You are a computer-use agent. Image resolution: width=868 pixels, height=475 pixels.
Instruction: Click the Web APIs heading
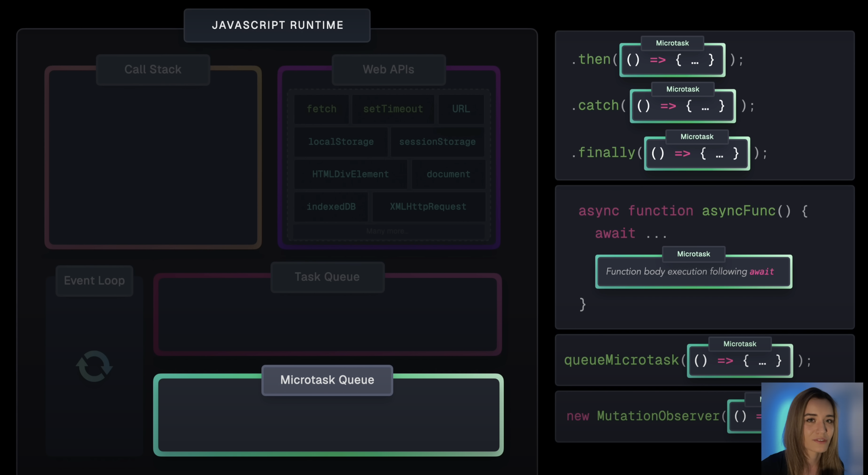pyautogui.click(x=388, y=69)
